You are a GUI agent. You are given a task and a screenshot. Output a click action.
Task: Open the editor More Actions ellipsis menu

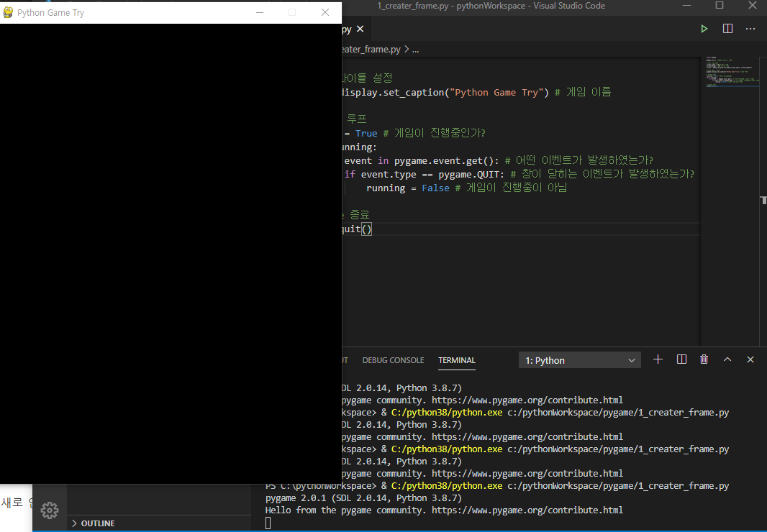pyautogui.click(x=750, y=29)
